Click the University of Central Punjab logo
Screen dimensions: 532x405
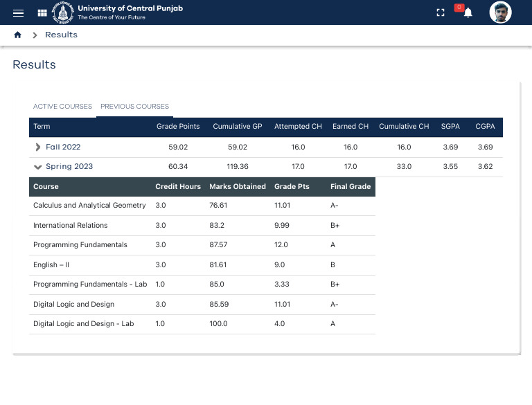[64, 12]
